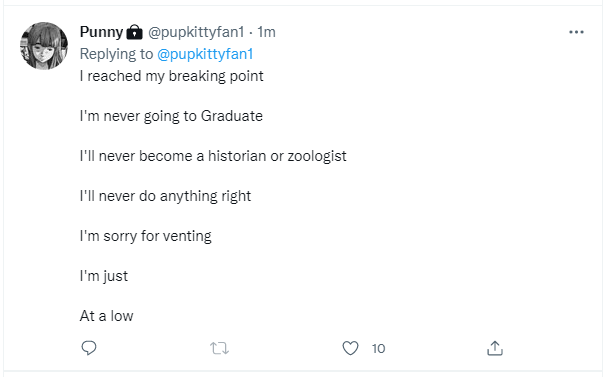Open the three-dot more options menu
609x377 pixels.
click(x=576, y=32)
